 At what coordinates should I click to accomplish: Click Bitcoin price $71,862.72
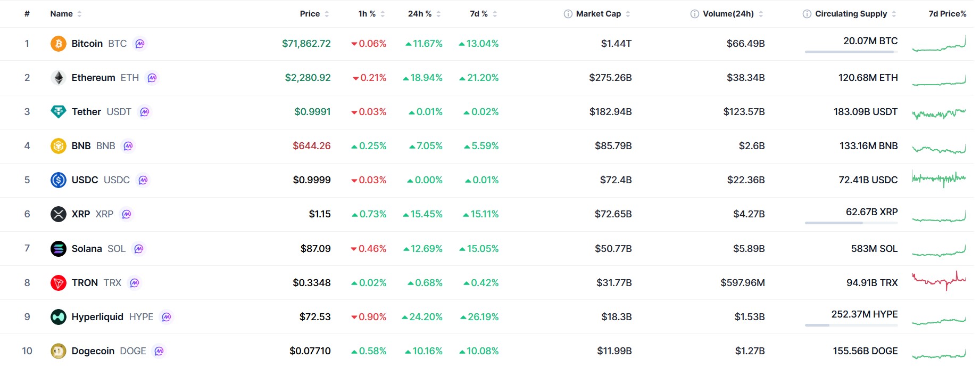coord(306,44)
